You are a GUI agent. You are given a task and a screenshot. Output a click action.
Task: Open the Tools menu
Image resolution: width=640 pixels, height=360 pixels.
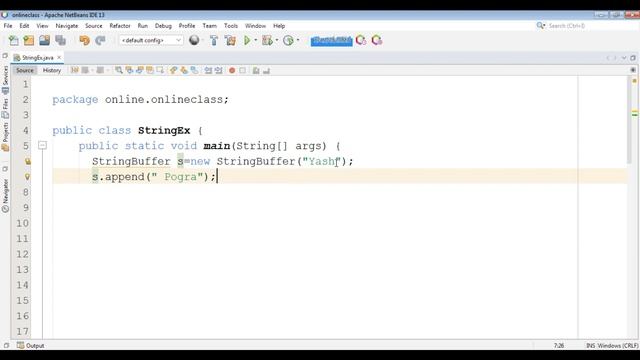[231, 26]
